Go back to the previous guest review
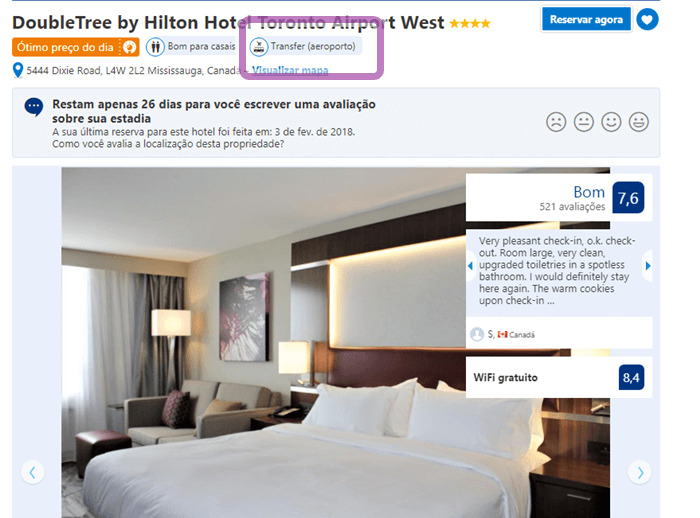This screenshot has height=518, width=700. pos(470,266)
